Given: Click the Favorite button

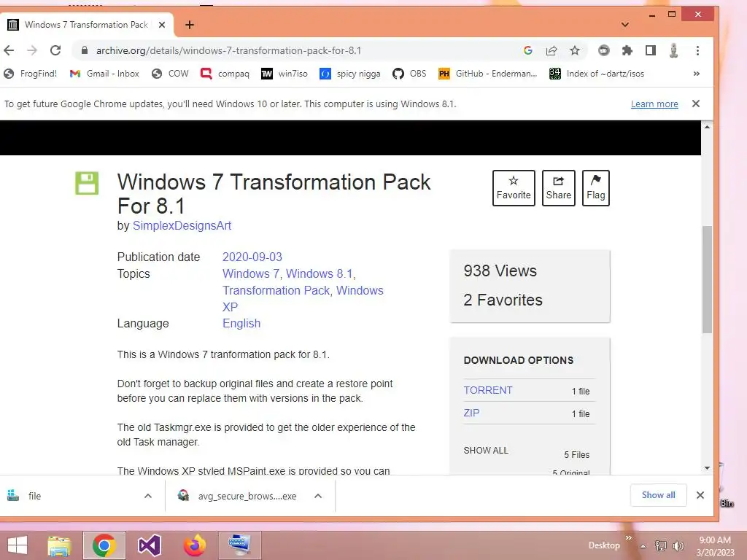Looking at the screenshot, I should (x=514, y=188).
